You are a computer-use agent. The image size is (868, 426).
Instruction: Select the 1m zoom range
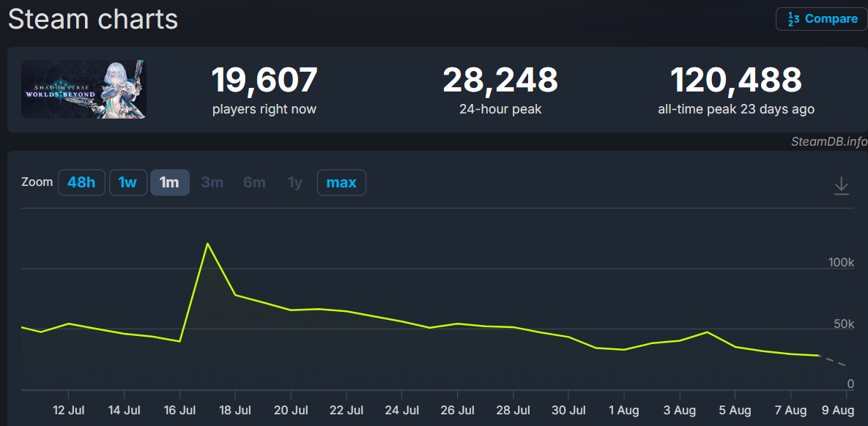pyautogui.click(x=170, y=182)
